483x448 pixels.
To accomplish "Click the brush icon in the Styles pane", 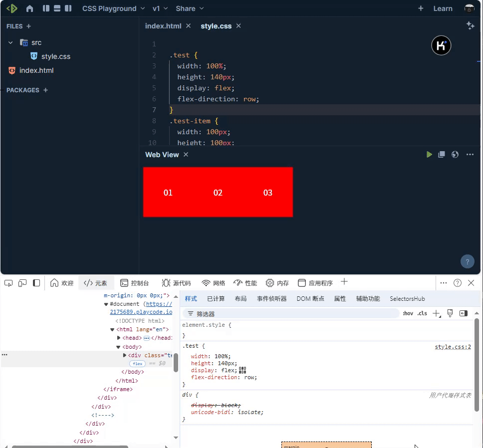I will pyautogui.click(x=450, y=313).
